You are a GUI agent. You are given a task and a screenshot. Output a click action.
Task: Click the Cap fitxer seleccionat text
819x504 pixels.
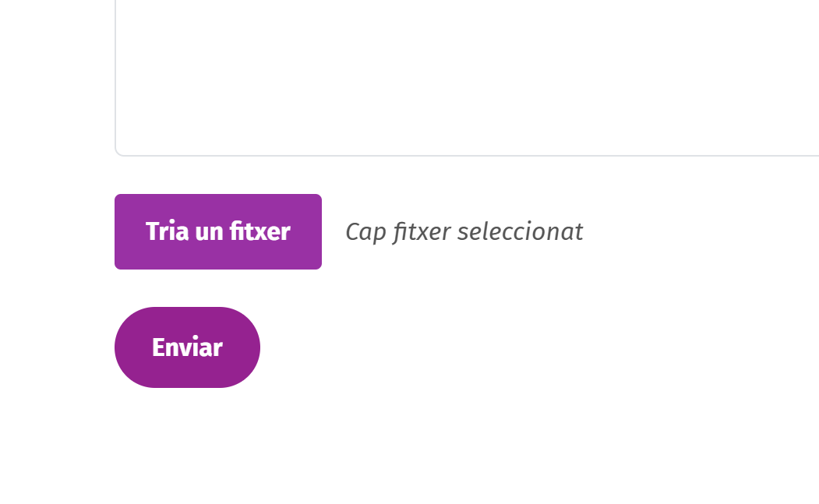464,231
